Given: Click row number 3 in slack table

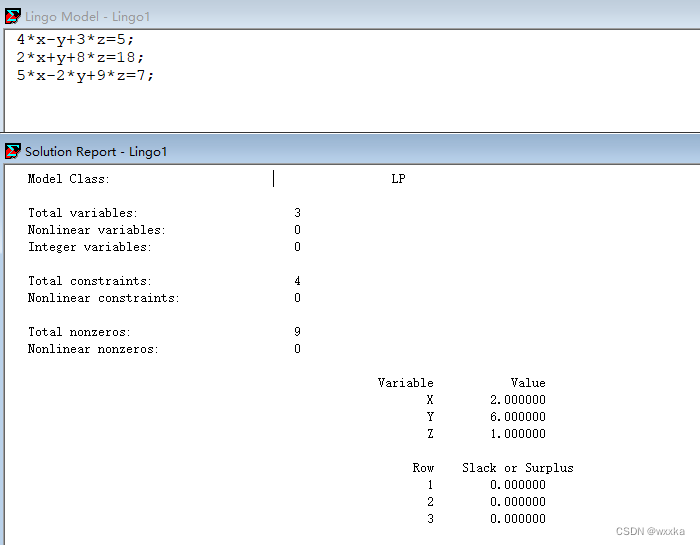Looking at the screenshot, I should (430, 519).
